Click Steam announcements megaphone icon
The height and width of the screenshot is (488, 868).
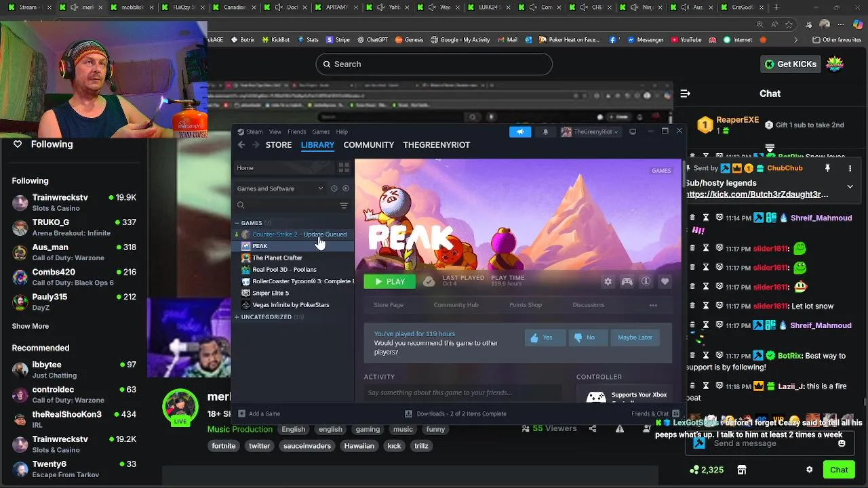(x=520, y=131)
